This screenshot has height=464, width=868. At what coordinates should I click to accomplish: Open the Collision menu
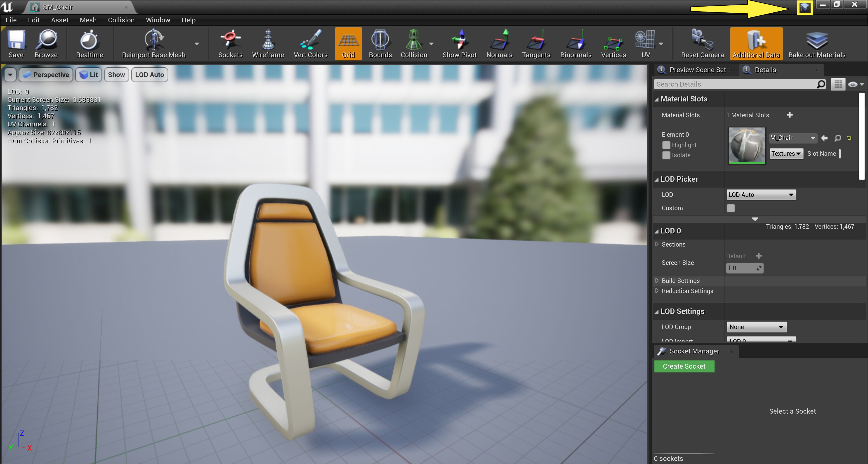pyautogui.click(x=121, y=20)
